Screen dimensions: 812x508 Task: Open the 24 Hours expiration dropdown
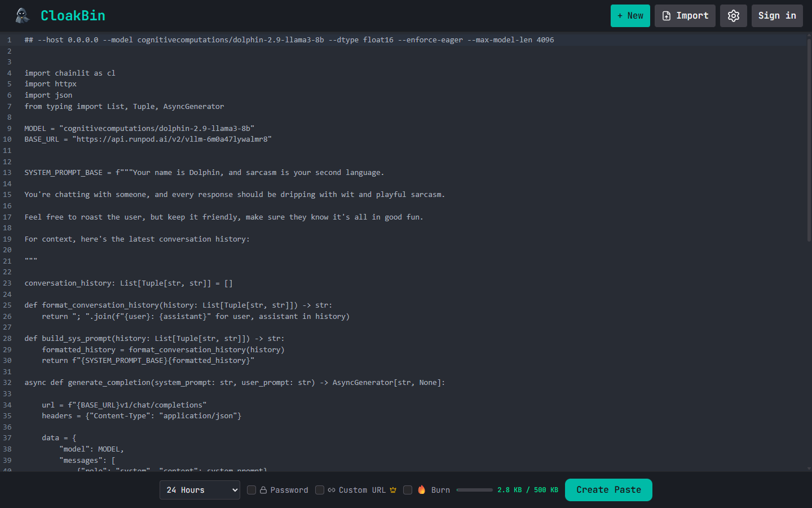point(200,490)
